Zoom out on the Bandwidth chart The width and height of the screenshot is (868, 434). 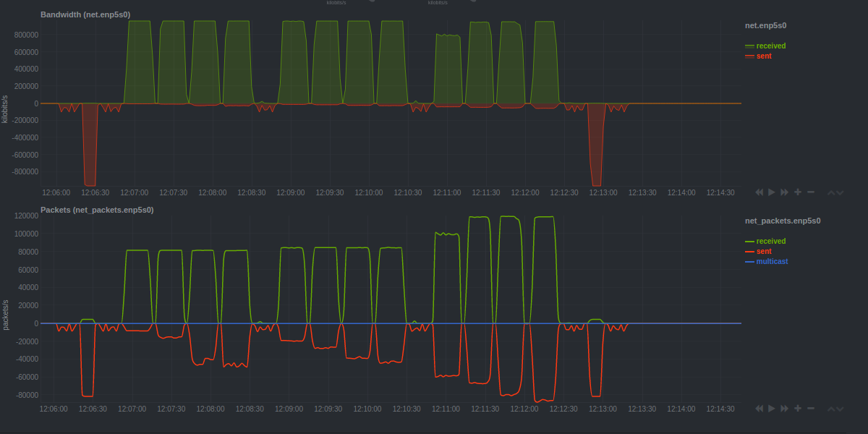click(811, 192)
